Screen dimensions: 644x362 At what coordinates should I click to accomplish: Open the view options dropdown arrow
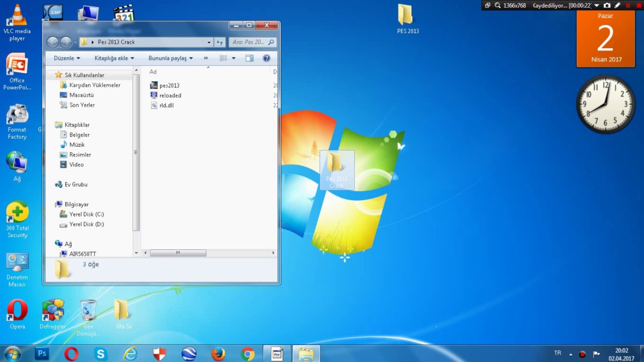tap(233, 58)
